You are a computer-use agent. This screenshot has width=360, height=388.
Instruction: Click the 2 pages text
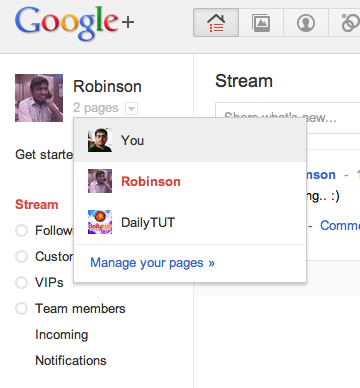click(96, 108)
